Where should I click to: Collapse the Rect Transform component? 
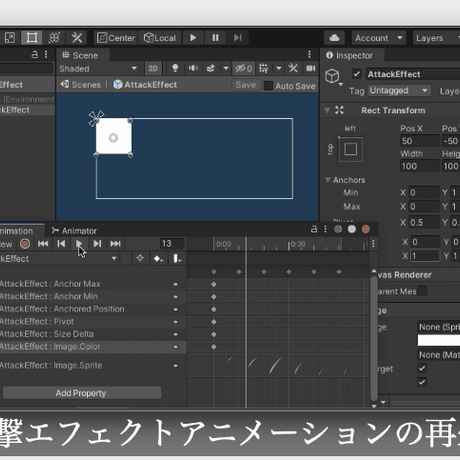click(327, 110)
